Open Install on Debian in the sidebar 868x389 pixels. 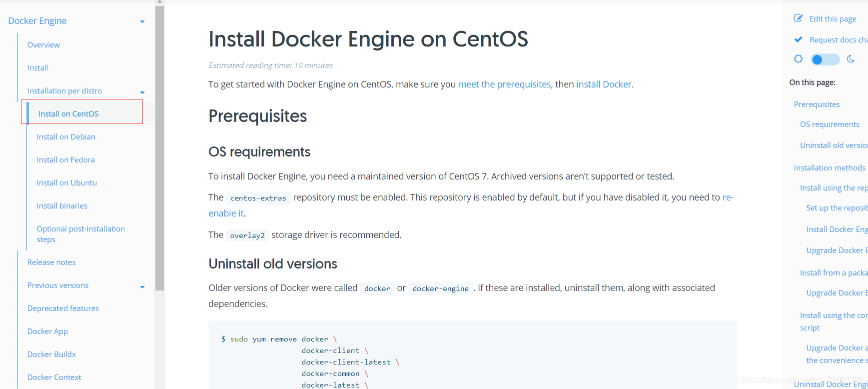[x=66, y=137]
